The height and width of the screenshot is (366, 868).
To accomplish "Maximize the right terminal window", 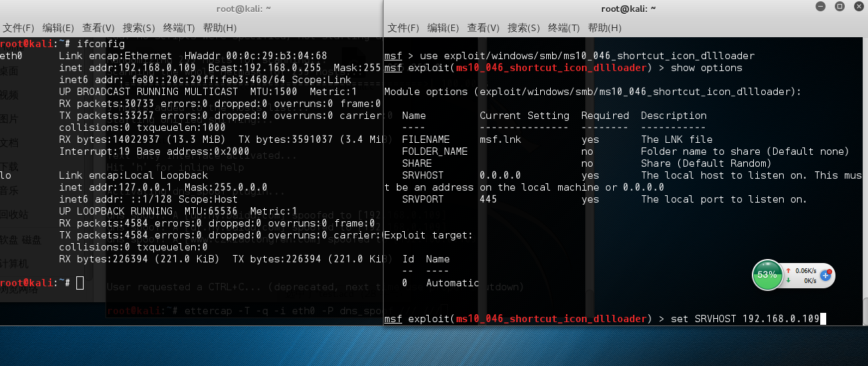I will 840,7.
